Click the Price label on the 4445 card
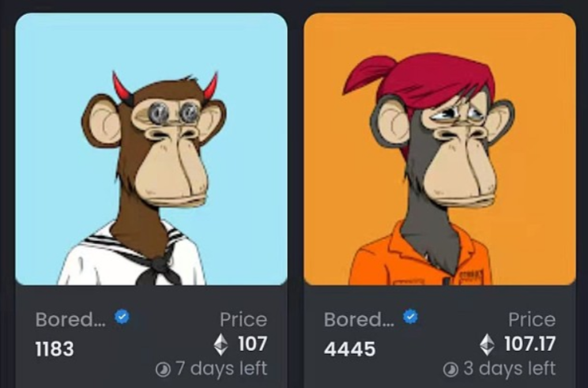Screen dimensions: 588x388 click(x=532, y=320)
